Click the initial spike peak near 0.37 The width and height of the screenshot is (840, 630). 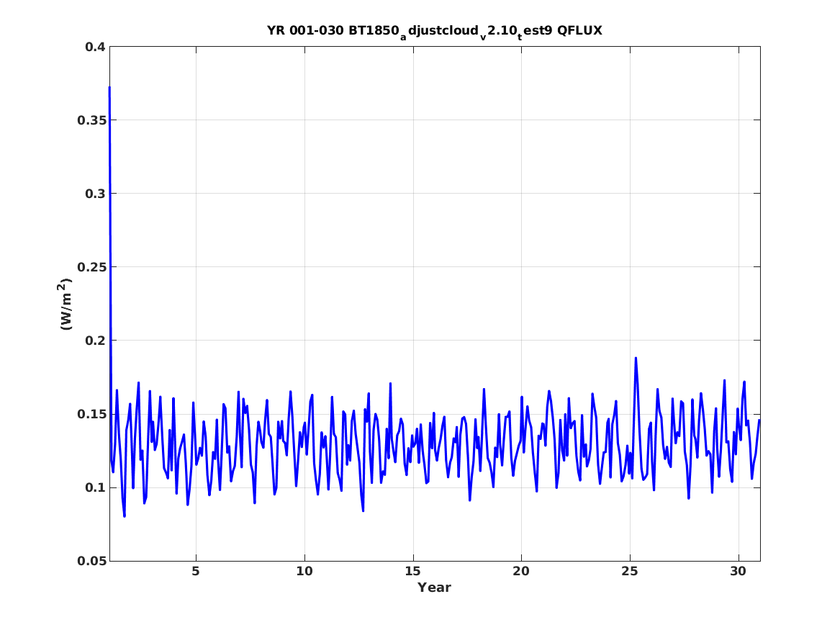[x=109, y=87]
